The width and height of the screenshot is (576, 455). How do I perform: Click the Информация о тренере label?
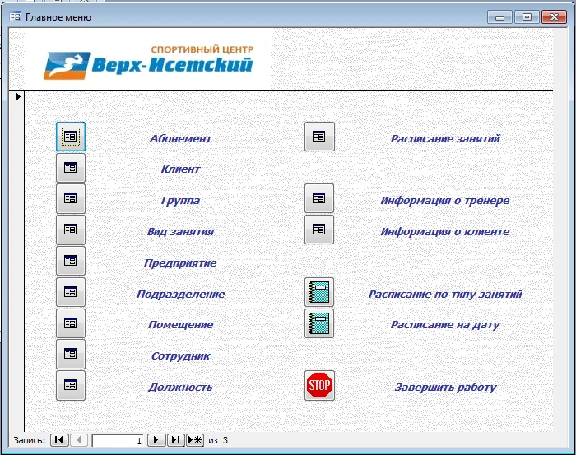click(x=445, y=201)
